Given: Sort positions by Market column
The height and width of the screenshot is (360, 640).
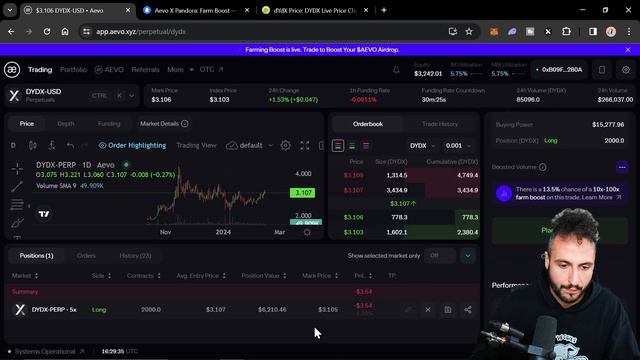Looking at the screenshot, I should tap(25, 276).
